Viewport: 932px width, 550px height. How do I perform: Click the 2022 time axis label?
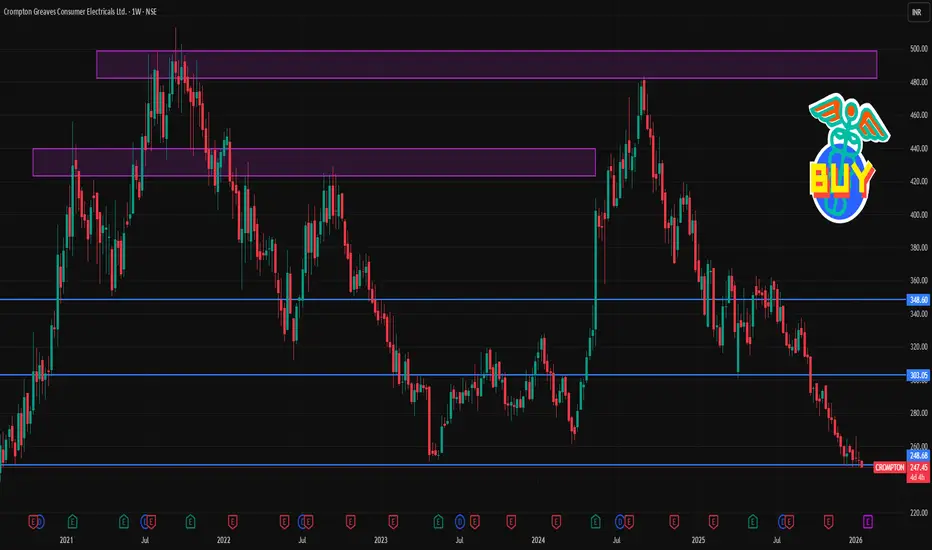point(223,540)
